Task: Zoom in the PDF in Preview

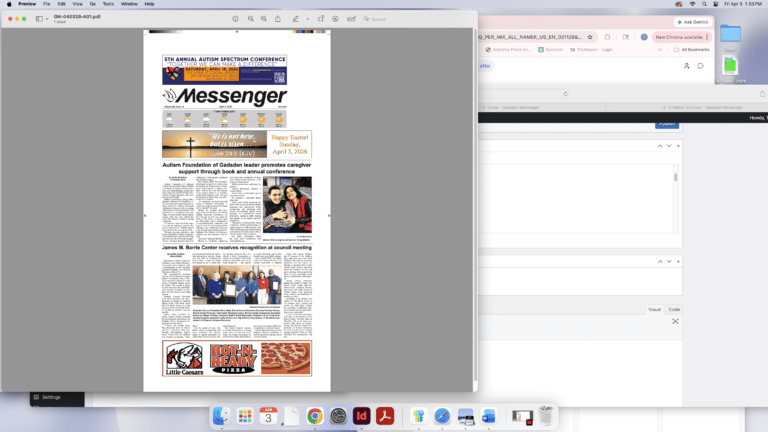Action: (264, 19)
